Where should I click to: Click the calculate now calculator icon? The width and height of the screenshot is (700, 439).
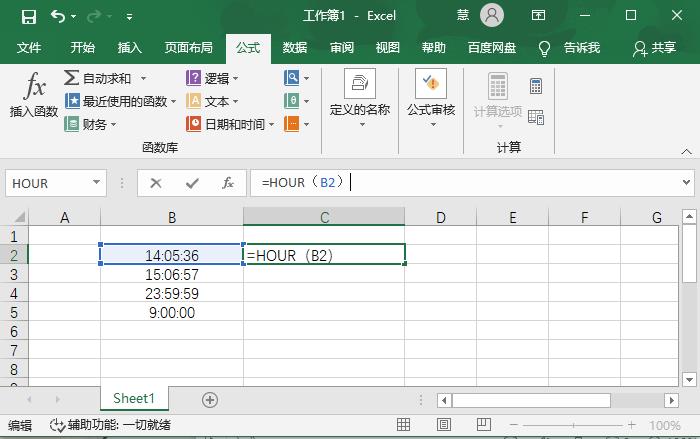point(536,86)
